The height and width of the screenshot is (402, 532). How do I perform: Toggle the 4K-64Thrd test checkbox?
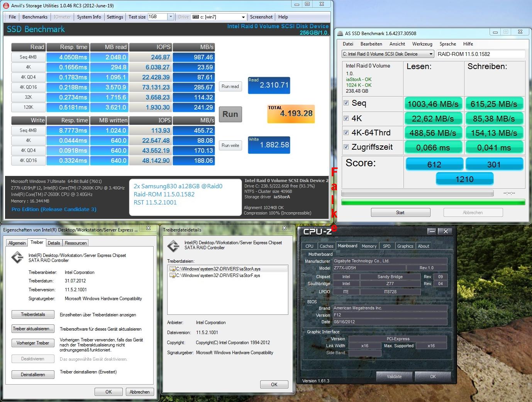[x=346, y=133]
